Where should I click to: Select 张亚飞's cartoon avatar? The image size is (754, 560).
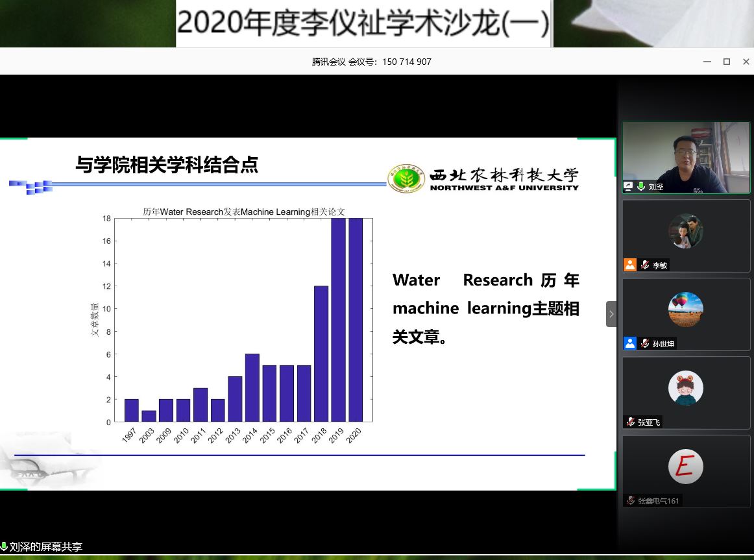[685, 388]
